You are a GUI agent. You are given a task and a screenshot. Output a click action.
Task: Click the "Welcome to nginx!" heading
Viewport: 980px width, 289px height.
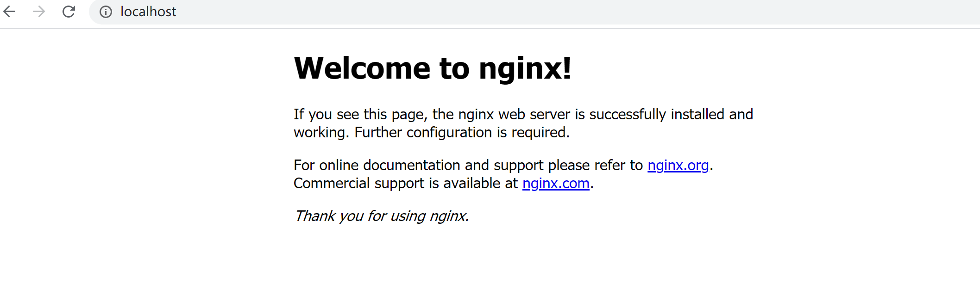433,68
